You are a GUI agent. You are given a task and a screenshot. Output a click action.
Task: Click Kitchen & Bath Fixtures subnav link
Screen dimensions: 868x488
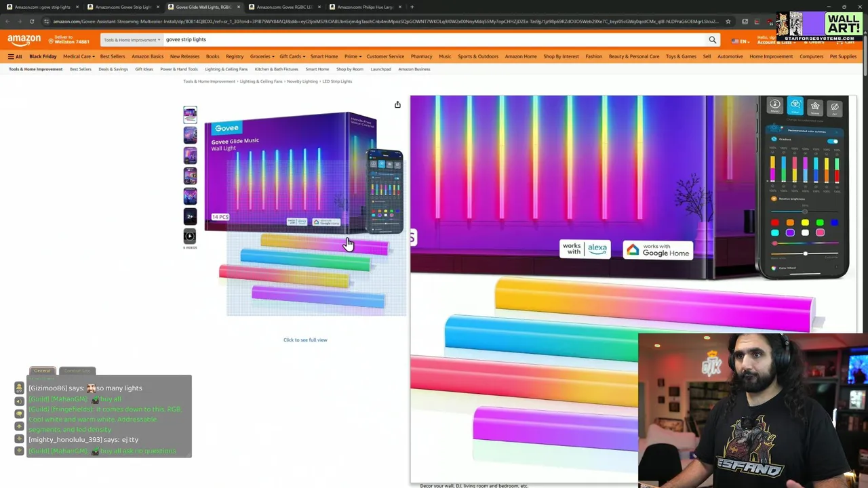(276, 69)
